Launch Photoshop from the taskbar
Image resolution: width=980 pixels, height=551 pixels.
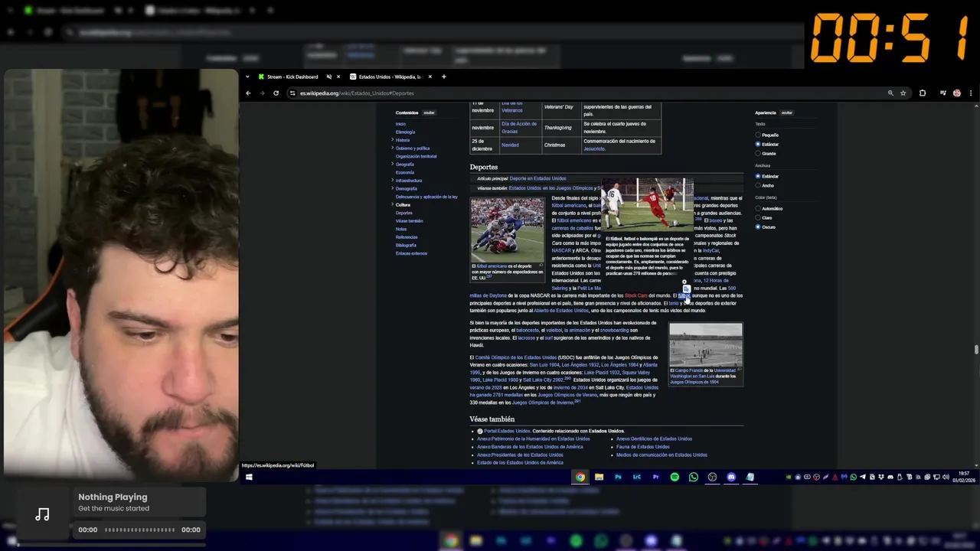click(x=618, y=477)
